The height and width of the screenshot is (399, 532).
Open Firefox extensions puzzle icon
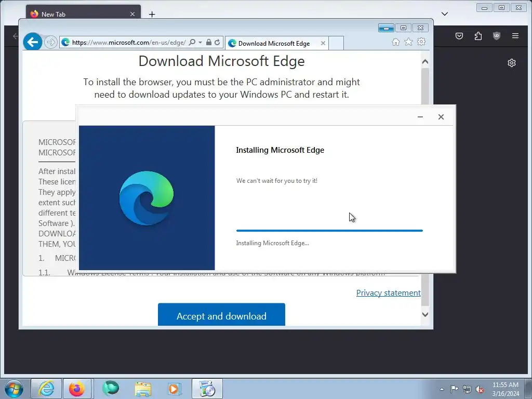[x=478, y=36]
